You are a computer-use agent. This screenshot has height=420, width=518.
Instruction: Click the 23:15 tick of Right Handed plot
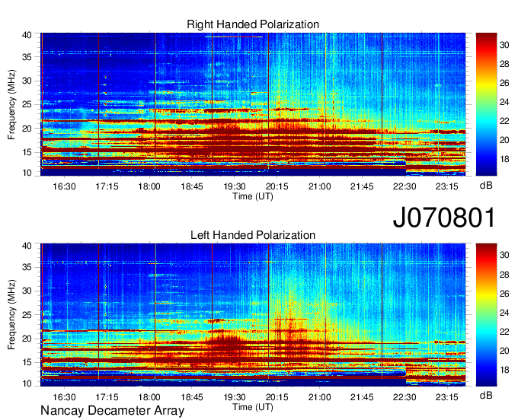447,186
